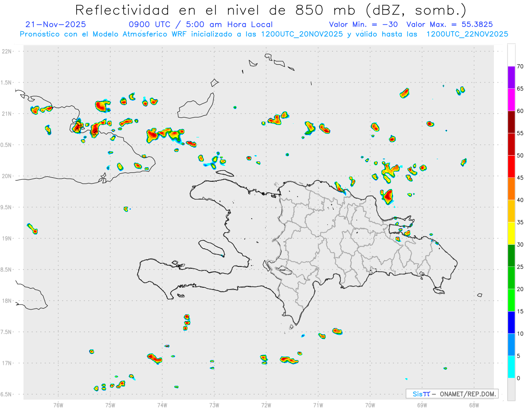The height and width of the screenshot is (411, 532).
Task: Pick the dark green 25–30 dBZ colorbar segment
Action: click(x=511, y=255)
